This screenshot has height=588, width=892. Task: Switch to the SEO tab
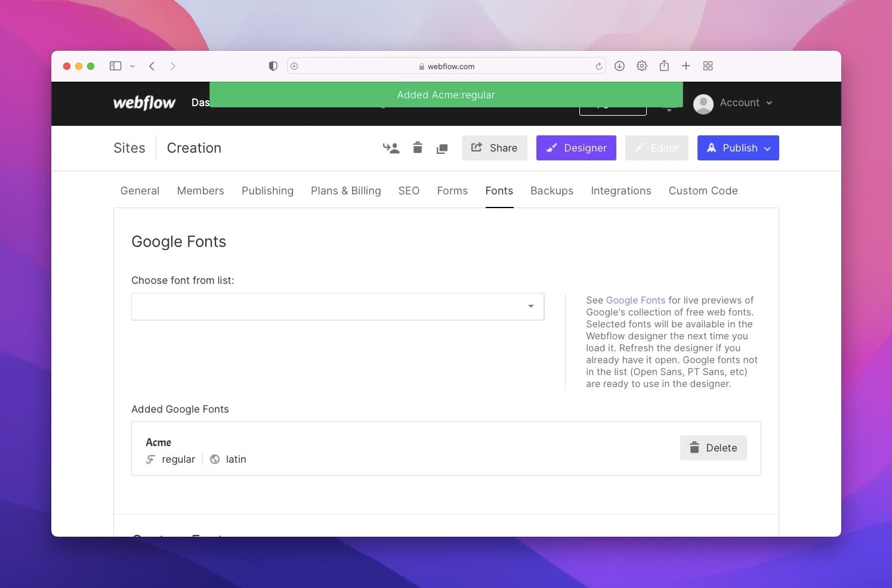click(x=409, y=191)
